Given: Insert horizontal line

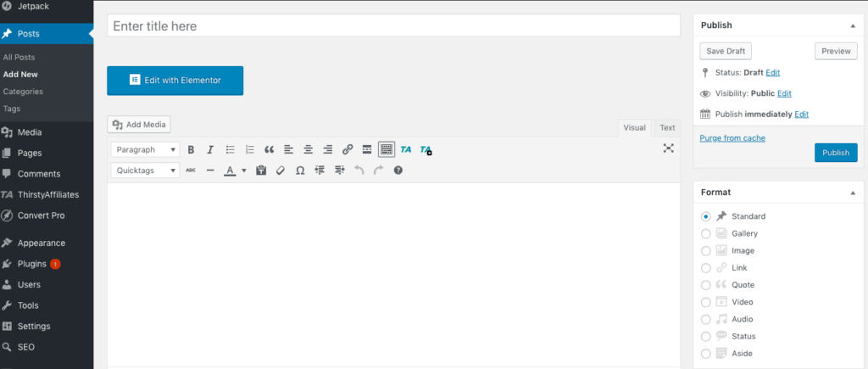Looking at the screenshot, I should 210,171.
